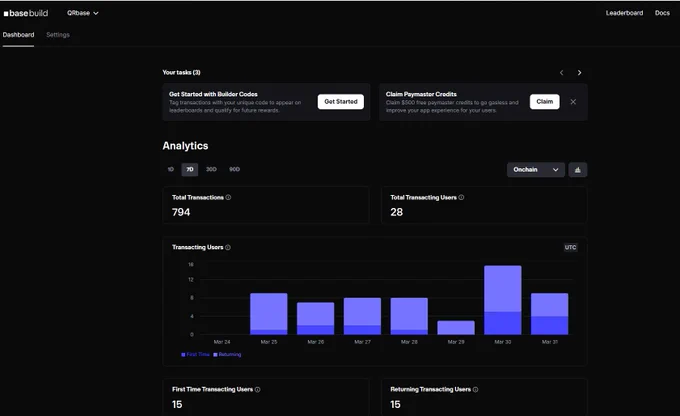This screenshot has width=680, height=416.
Task: Click the UTC timezone badge
Action: pyautogui.click(x=570, y=247)
